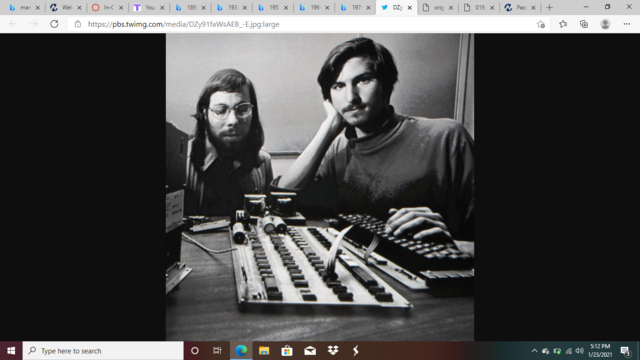Open network connections tray icon
Screen dimensions: 640x360
[569, 351]
